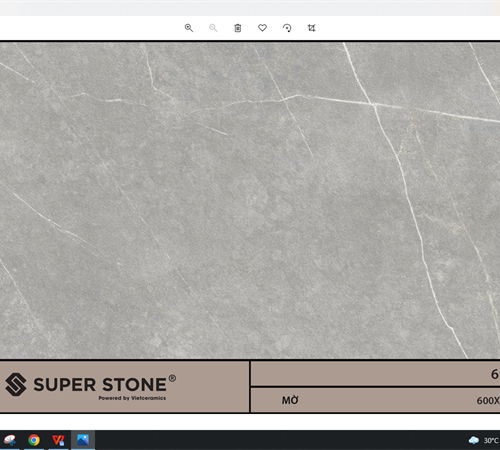
Task: Zoom in on the photo
Action: (189, 28)
